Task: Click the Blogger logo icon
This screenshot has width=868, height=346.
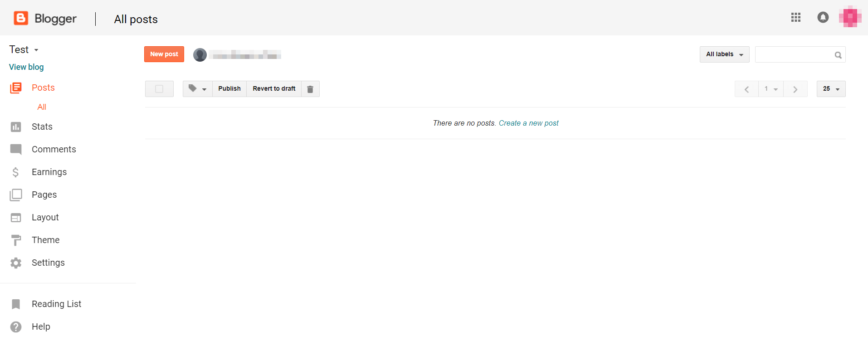Action: (21, 18)
